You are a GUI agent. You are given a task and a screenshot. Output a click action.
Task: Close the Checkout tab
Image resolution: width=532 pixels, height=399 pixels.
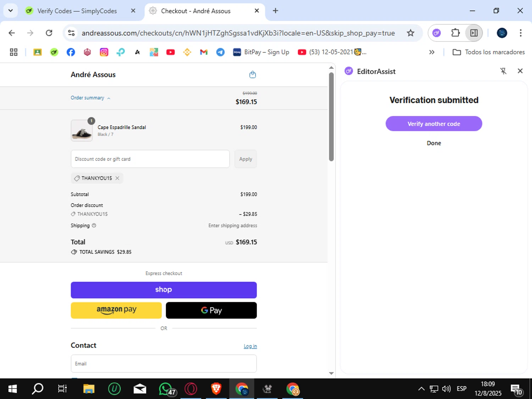(257, 11)
